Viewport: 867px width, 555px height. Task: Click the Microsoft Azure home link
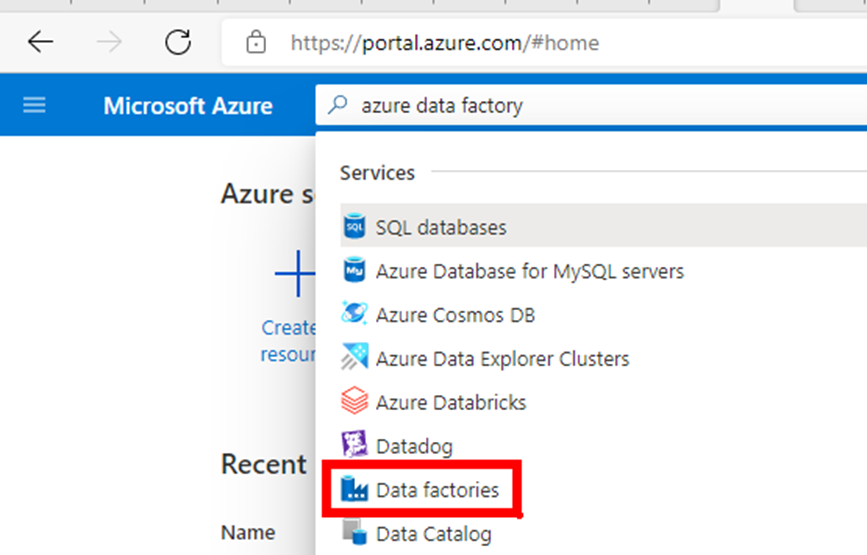click(x=188, y=106)
